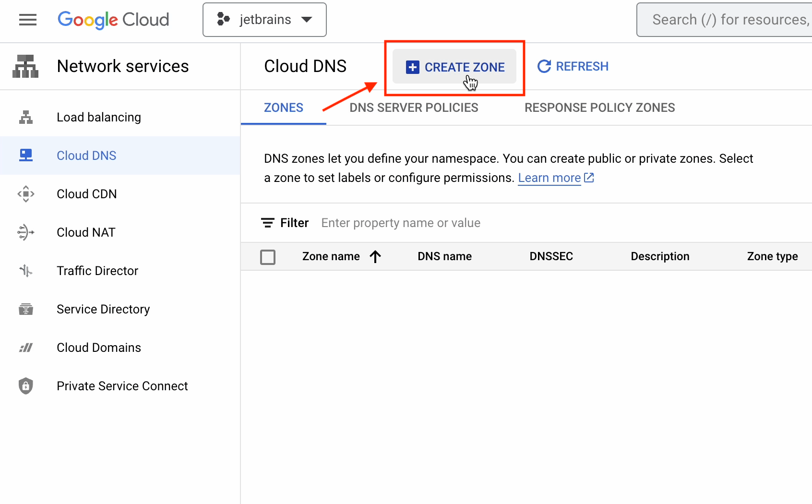The image size is (812, 504).
Task: Toggle the select-all zones checkbox
Action: pos(268,257)
